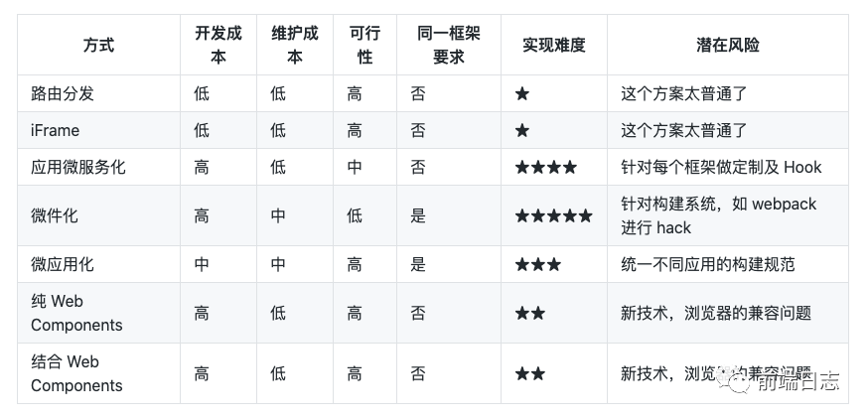The image size is (868, 419).
Task: Click the single star in iFrame row
Action: pos(522,130)
